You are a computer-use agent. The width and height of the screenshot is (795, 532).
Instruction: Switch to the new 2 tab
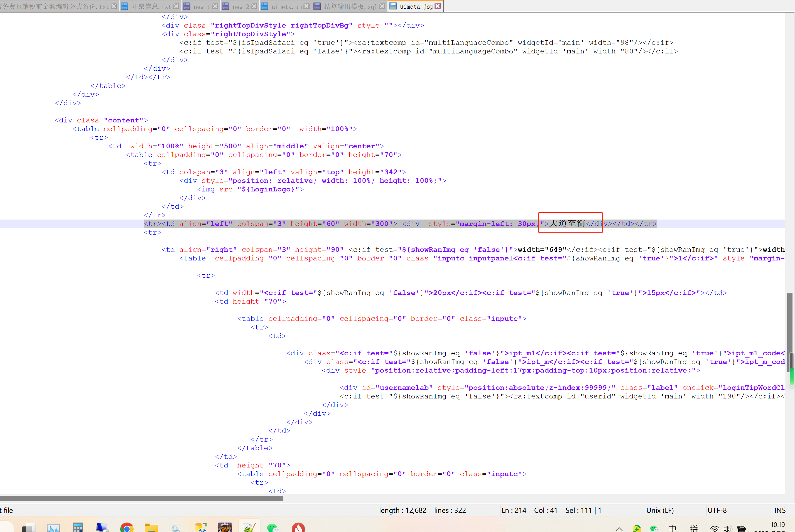coord(241,6)
